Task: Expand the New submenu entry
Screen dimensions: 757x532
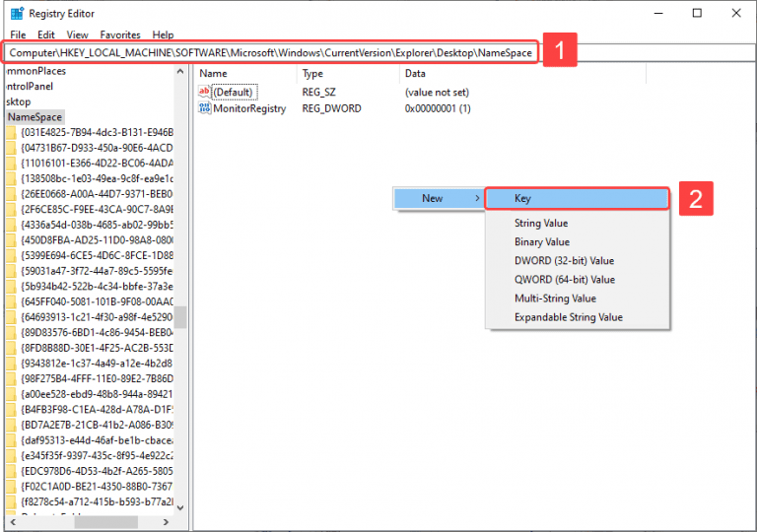Action: point(439,198)
